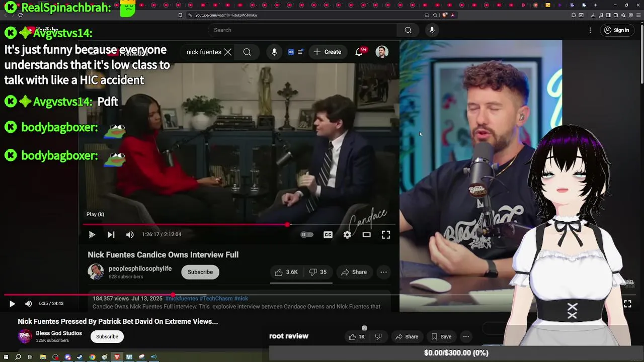The height and width of the screenshot is (362, 644).
Task: Open the browser extensions puzzle icon
Action: 574,15
